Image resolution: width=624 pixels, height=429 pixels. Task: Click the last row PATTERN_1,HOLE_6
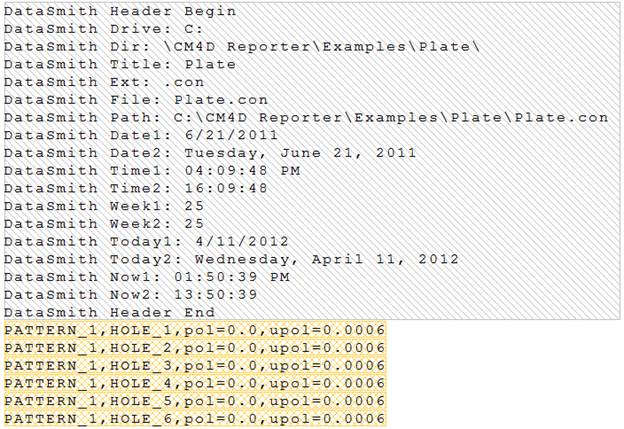[x=194, y=419]
